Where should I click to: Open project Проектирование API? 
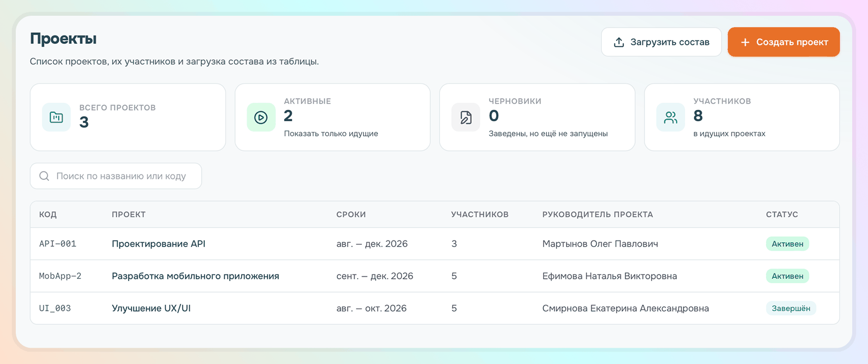coord(158,244)
